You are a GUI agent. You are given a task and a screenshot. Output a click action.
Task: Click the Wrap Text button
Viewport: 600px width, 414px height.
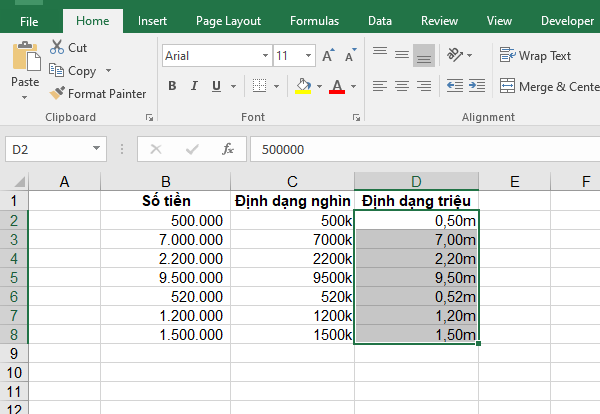click(x=536, y=56)
